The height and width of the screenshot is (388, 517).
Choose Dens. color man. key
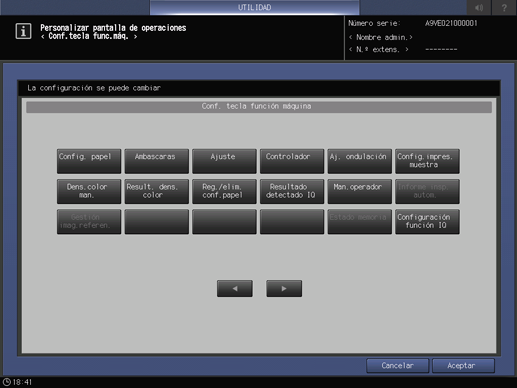(x=89, y=191)
